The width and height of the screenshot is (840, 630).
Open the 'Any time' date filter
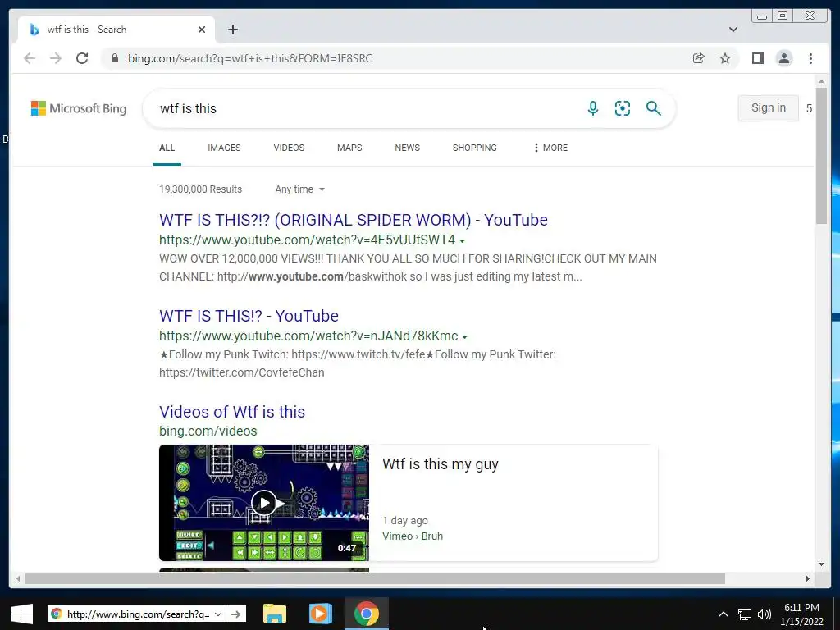coord(299,189)
